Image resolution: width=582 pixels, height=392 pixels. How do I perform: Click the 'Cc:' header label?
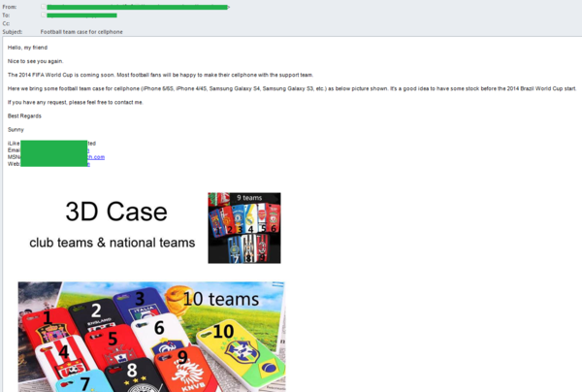point(6,23)
